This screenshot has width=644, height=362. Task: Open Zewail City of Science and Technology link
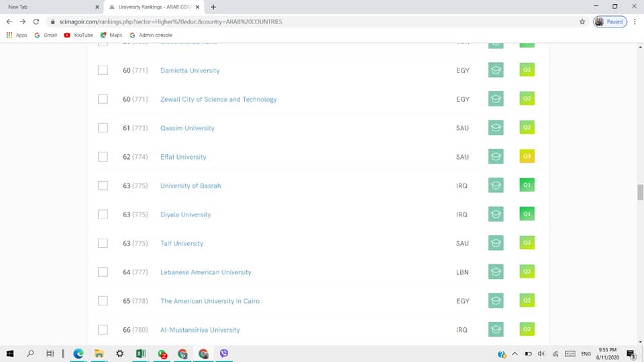click(x=219, y=99)
